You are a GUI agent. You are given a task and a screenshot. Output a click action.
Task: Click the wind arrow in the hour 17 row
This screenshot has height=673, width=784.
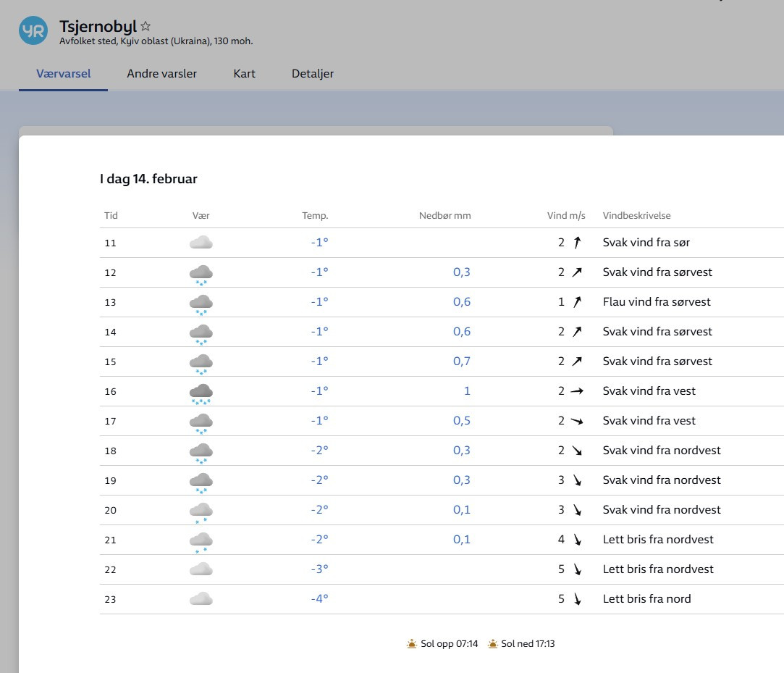[577, 421]
